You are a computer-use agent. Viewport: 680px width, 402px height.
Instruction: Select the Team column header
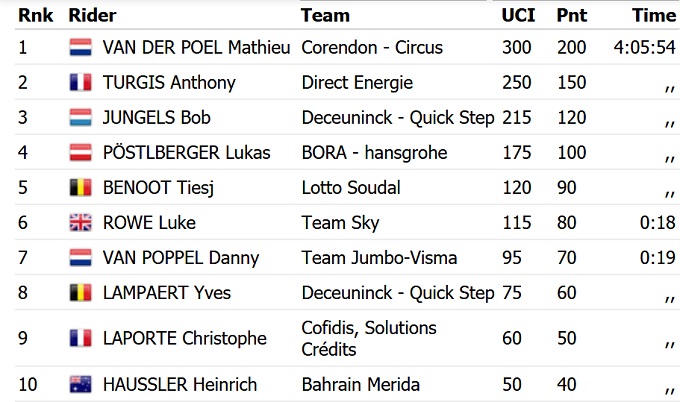click(325, 15)
